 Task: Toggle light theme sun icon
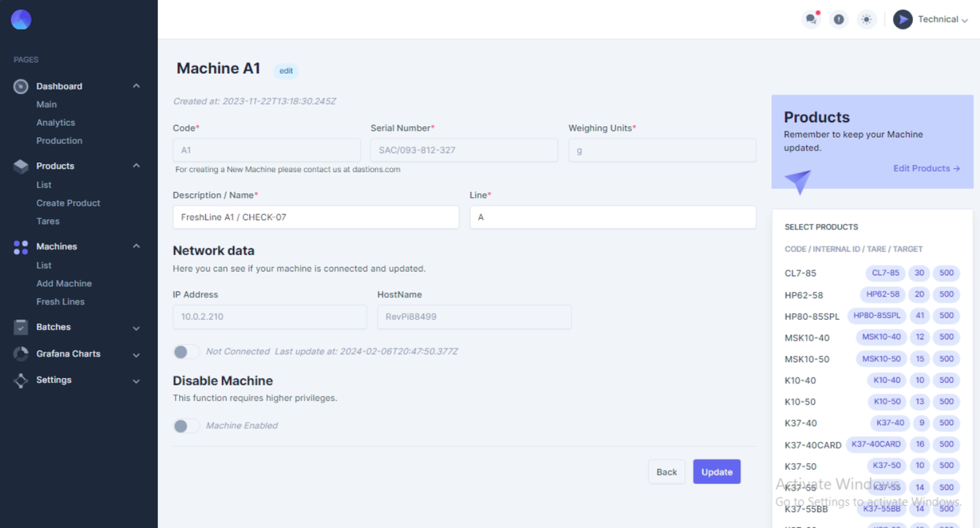866,20
